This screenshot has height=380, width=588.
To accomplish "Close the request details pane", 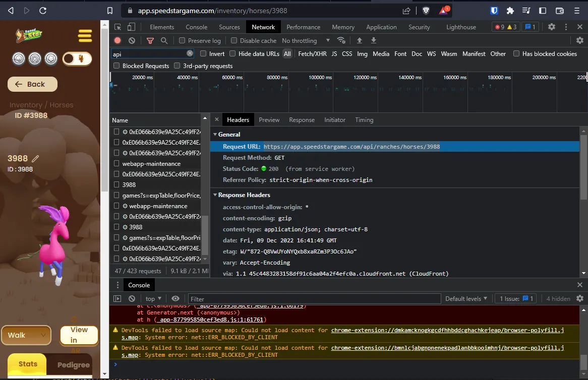I will pyautogui.click(x=217, y=119).
